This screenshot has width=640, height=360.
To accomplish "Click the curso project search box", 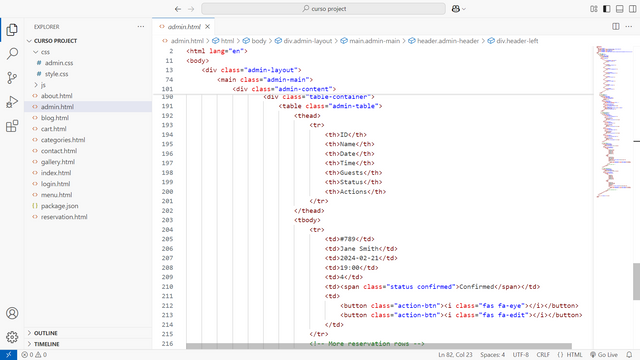I will coord(323,9).
